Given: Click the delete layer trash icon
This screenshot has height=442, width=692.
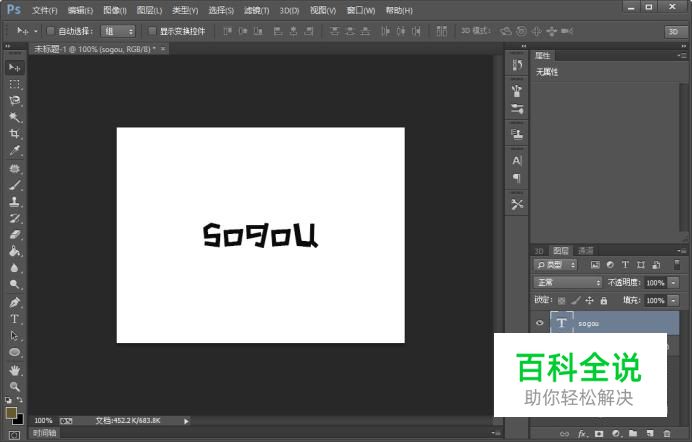Looking at the screenshot, I should (x=667, y=434).
